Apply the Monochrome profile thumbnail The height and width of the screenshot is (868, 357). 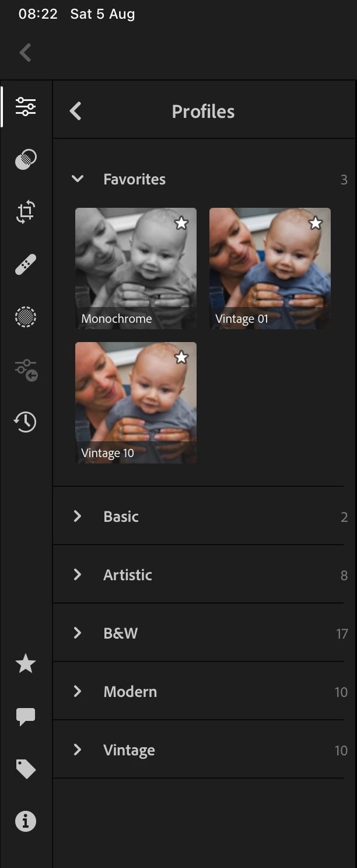click(136, 269)
